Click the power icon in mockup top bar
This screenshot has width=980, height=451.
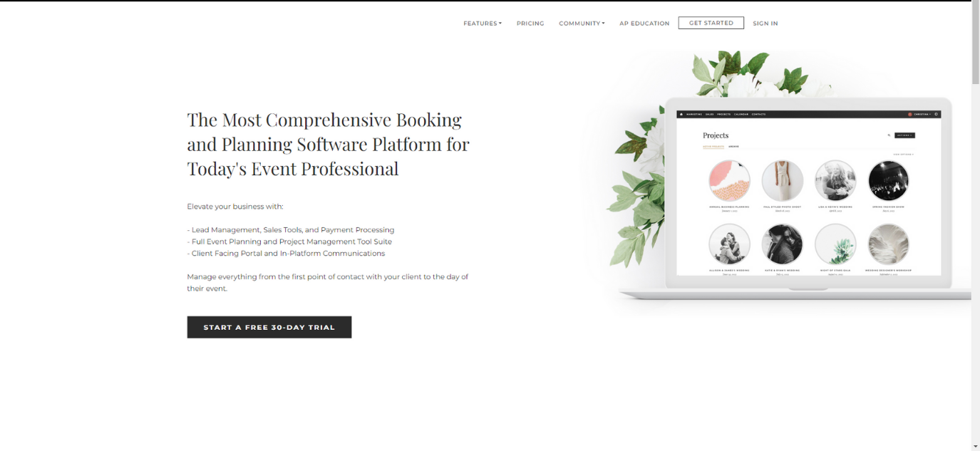coord(937,114)
